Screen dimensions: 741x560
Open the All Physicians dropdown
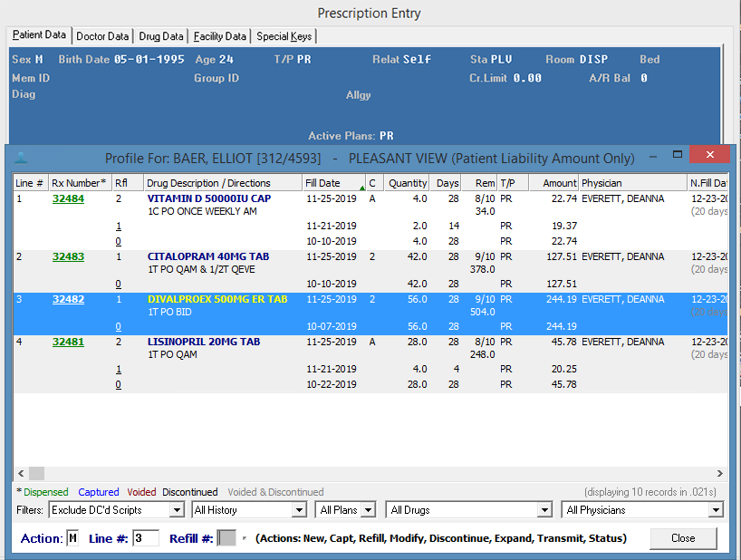click(x=716, y=510)
